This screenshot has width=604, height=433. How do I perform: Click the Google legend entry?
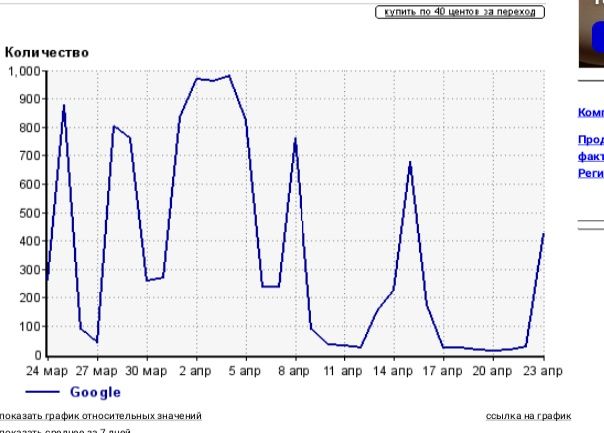coord(95,392)
